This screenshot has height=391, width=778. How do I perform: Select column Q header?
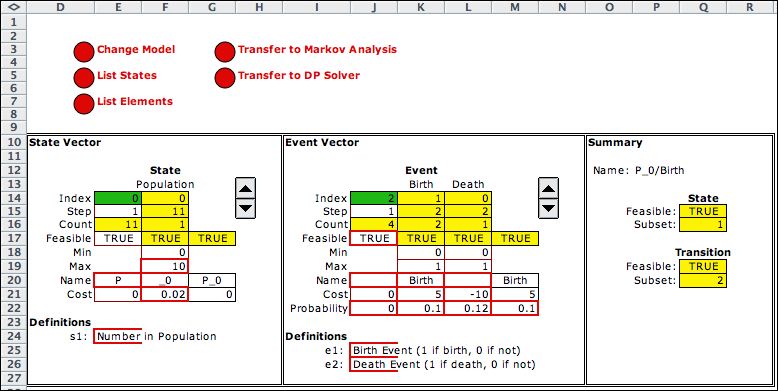pos(703,7)
